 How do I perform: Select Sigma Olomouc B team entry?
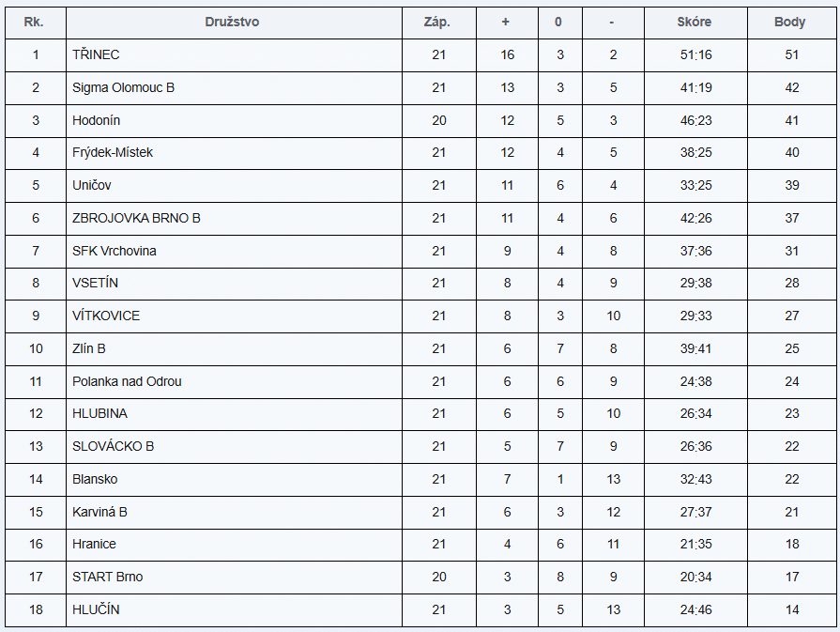pos(124,87)
